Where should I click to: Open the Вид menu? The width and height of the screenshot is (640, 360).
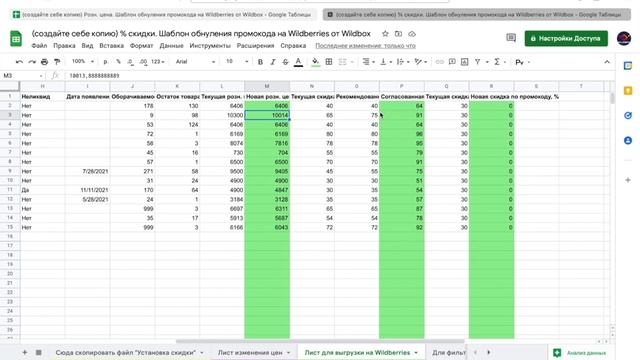tap(87, 46)
